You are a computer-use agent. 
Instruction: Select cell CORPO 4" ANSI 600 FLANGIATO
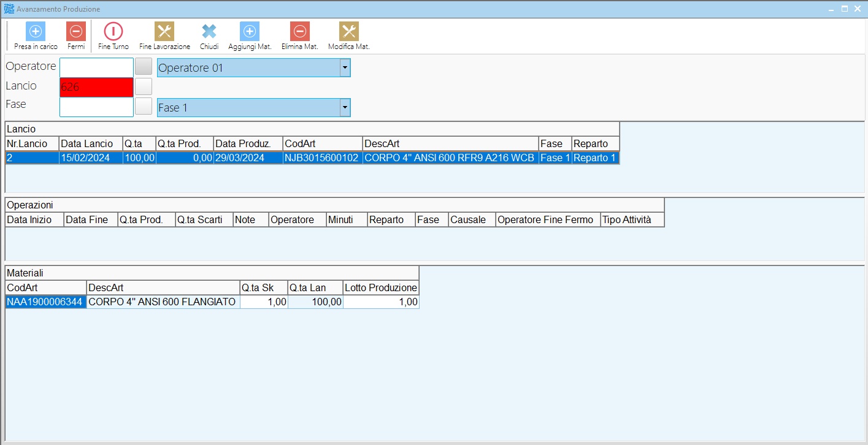point(163,302)
